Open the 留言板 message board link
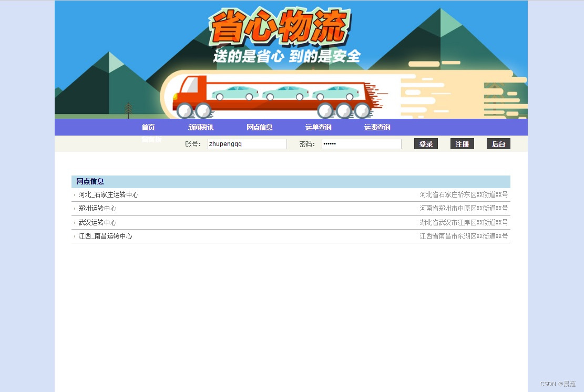The height and width of the screenshot is (392, 584). pos(151,140)
